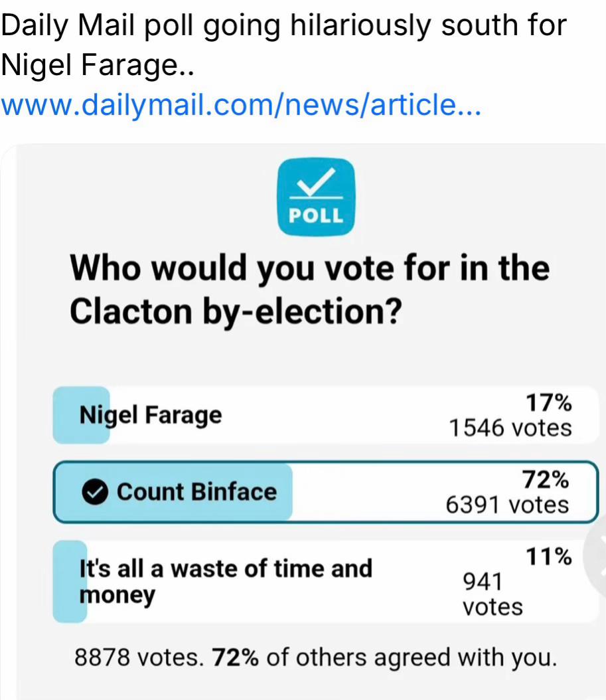This screenshot has height=700, width=606.
Task: Click the 11% result figure
Action: (x=548, y=557)
